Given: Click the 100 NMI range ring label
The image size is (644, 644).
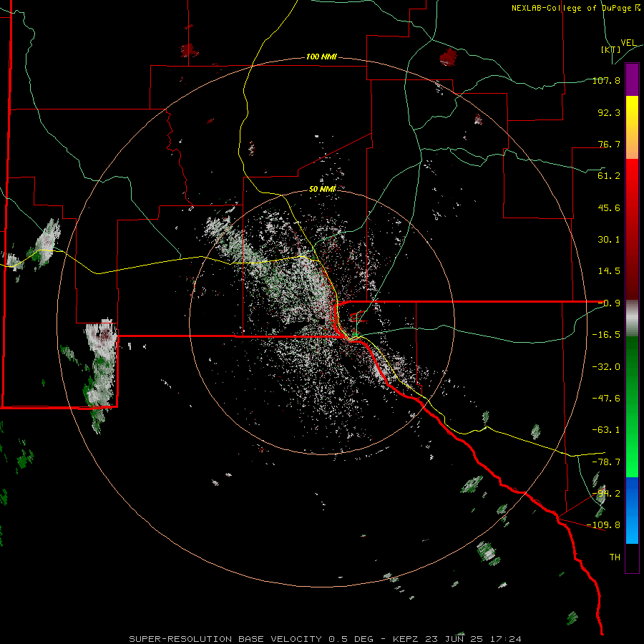Looking at the screenshot, I should 321,57.
